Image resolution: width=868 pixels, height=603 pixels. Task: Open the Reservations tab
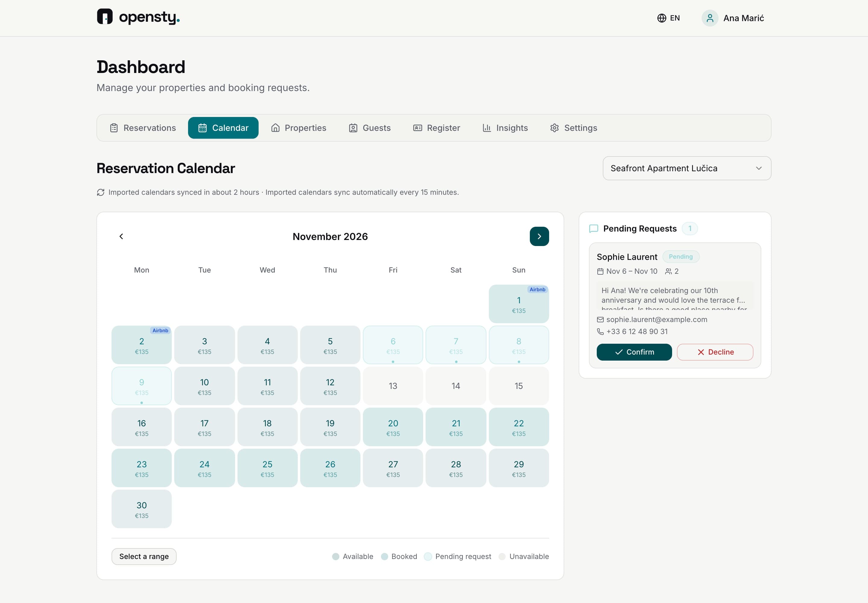click(x=143, y=128)
